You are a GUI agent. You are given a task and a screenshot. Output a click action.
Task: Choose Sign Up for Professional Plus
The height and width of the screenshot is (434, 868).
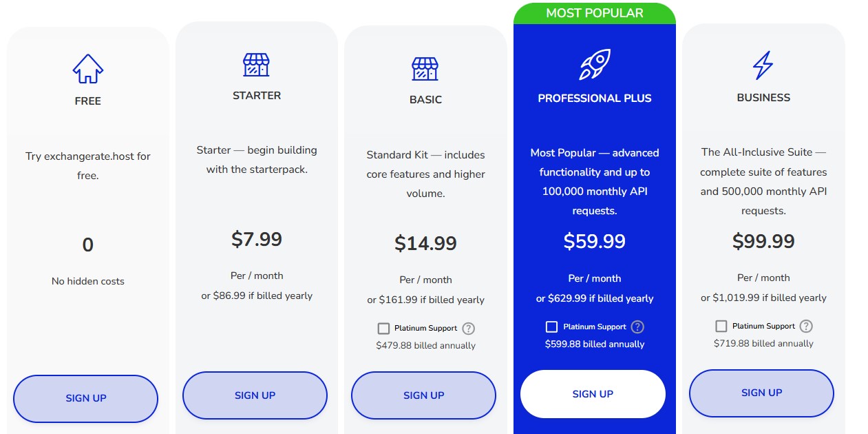(593, 394)
